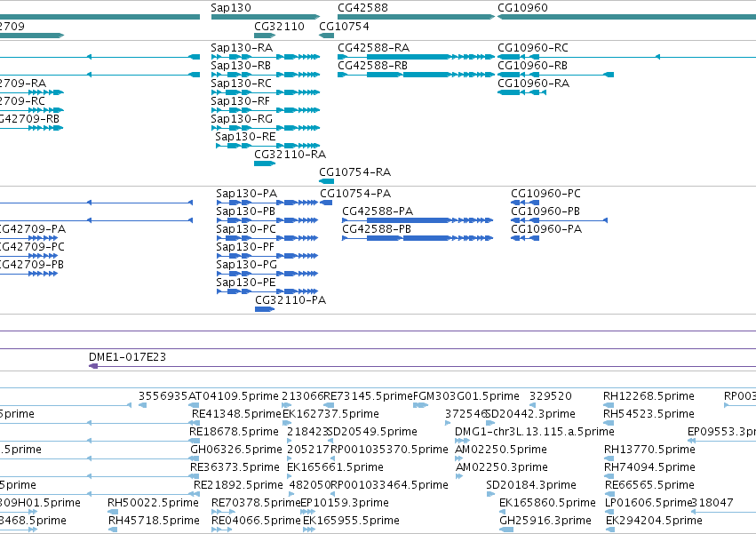The image size is (756, 534).
Task: Select the CG10960-PB protein label
Action: point(545,211)
